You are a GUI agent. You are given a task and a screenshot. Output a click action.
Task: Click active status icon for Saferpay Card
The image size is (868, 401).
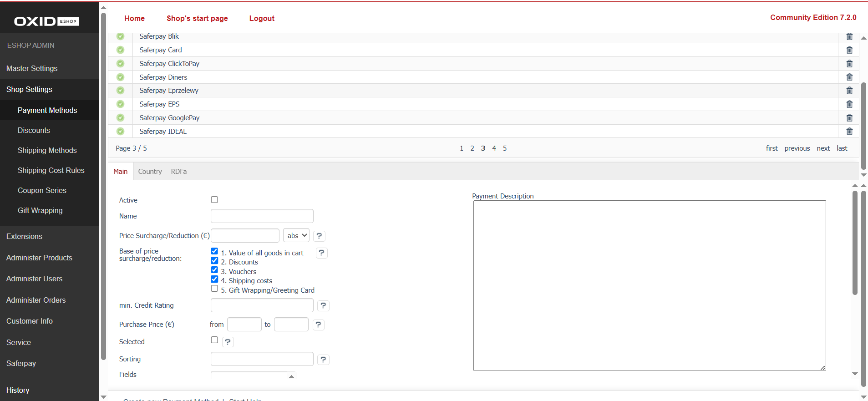(120, 50)
